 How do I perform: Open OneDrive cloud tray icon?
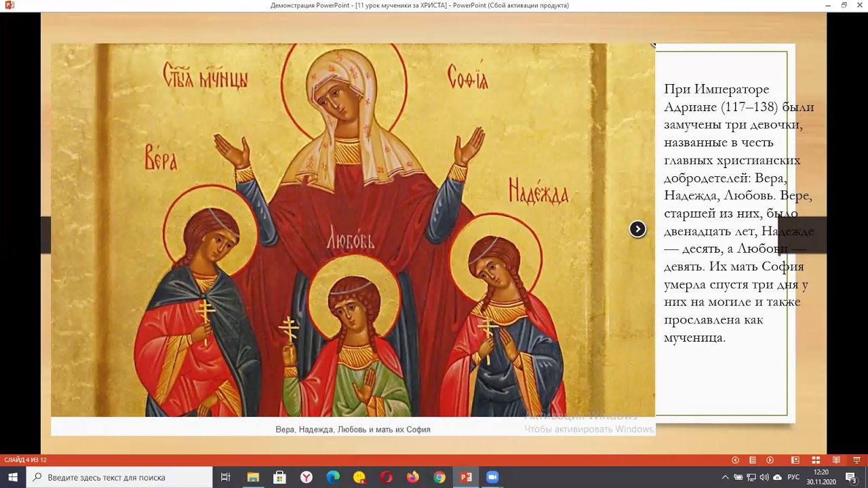(x=777, y=477)
